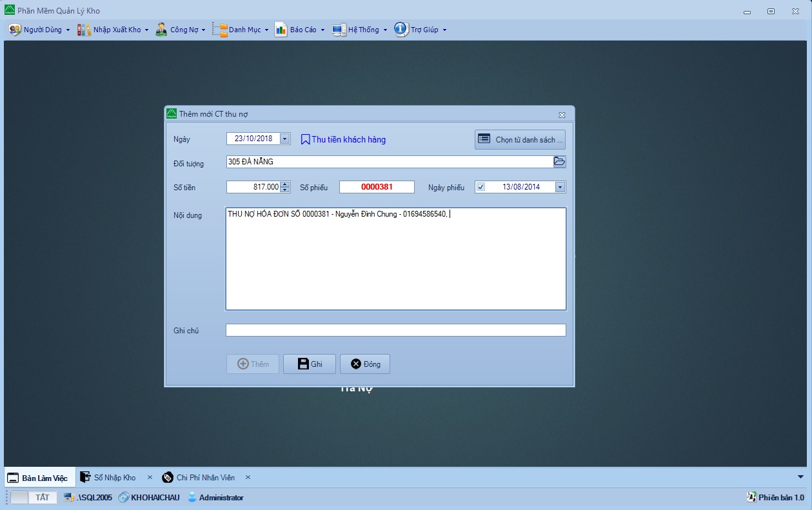Click the Chọn từ danh sách button

pos(520,139)
